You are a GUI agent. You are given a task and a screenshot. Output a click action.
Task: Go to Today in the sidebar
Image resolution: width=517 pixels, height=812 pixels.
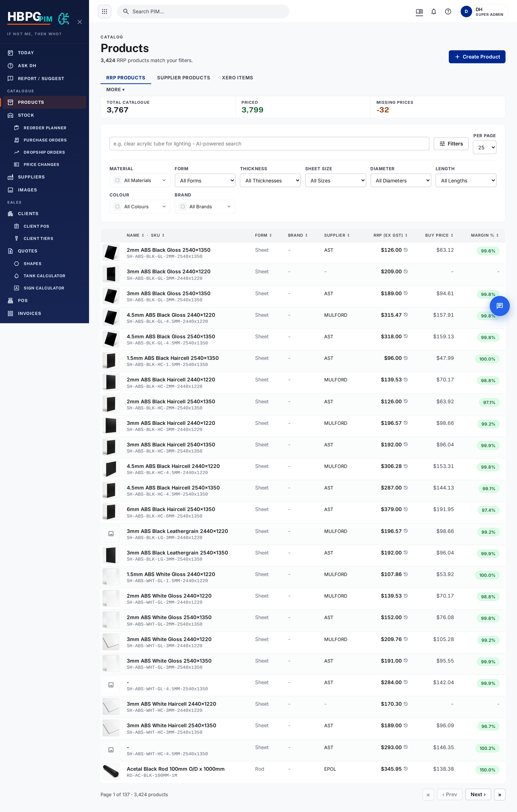[45, 53]
